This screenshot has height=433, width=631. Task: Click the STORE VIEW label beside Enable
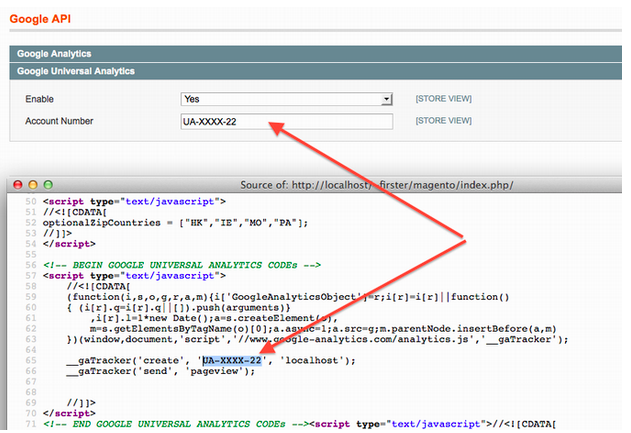(x=443, y=99)
